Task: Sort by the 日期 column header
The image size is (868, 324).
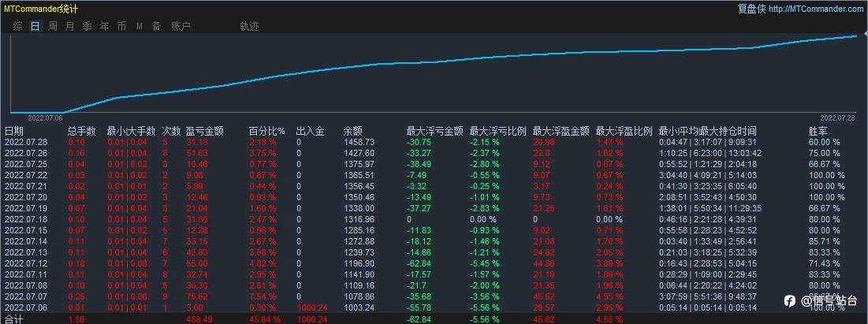Action: coord(14,131)
